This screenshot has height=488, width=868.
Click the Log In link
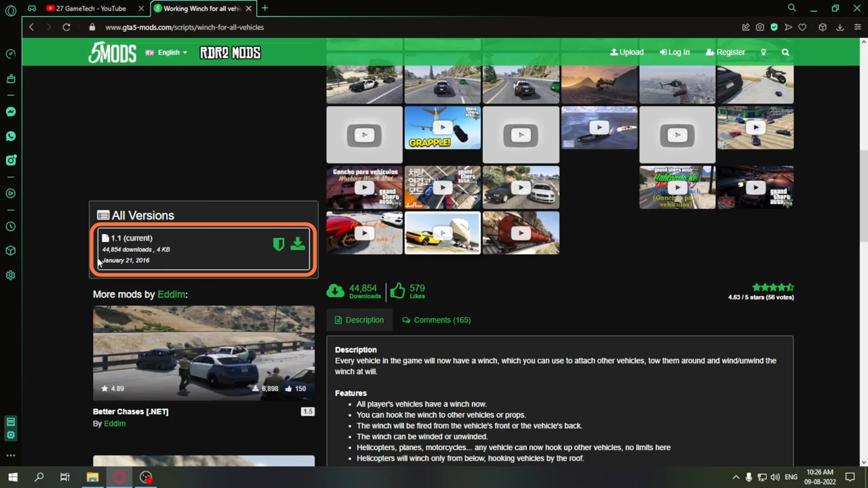pyautogui.click(x=674, y=52)
